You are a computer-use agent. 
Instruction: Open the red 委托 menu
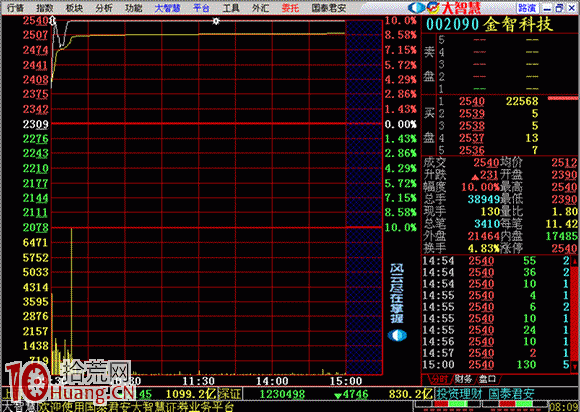290,8
